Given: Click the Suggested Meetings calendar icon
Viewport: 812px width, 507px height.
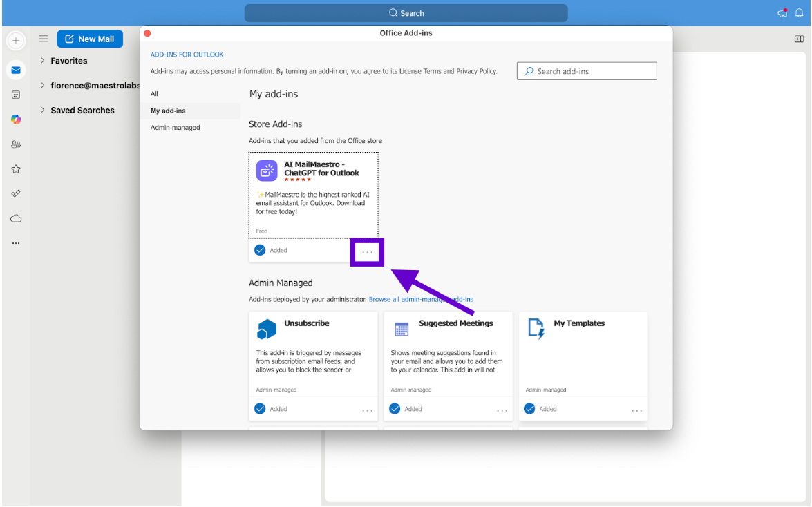Looking at the screenshot, I should (x=402, y=329).
